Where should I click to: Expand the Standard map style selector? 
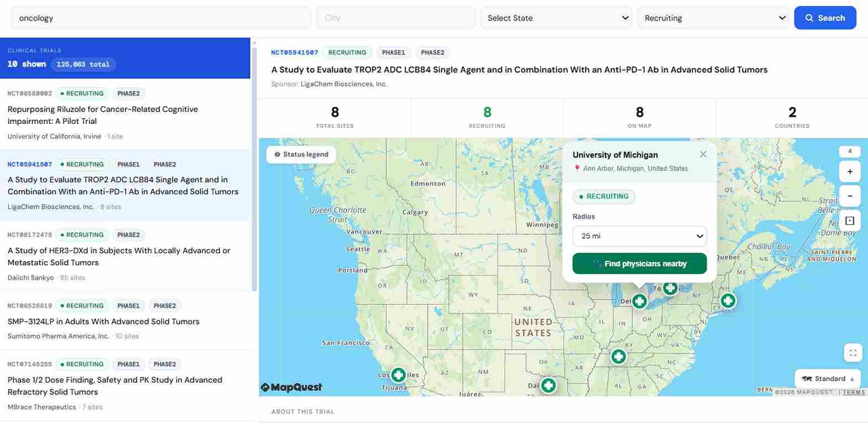point(827,379)
